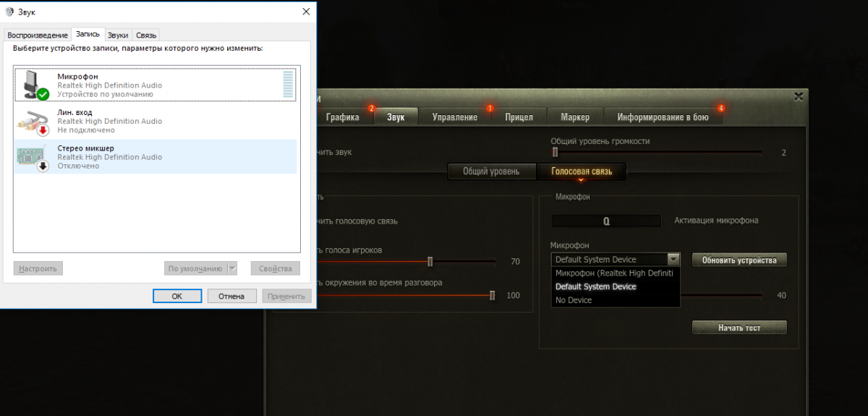Open the Управление tab in game settings
Screen dimensions: 868x416
click(455, 117)
